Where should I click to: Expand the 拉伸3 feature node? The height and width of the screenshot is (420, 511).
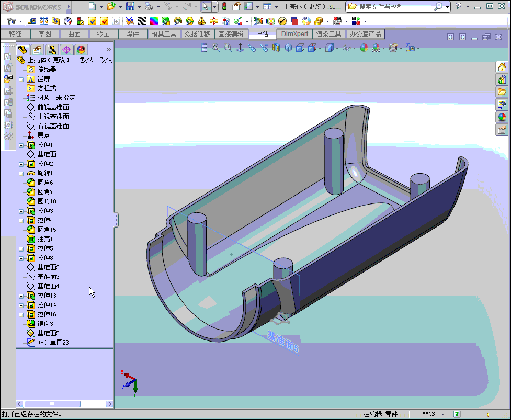point(21,211)
